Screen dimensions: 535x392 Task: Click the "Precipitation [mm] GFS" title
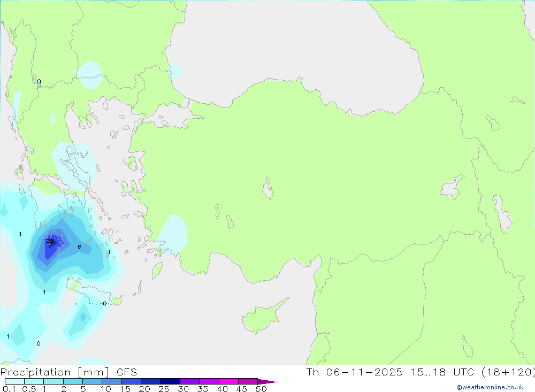click(x=68, y=372)
